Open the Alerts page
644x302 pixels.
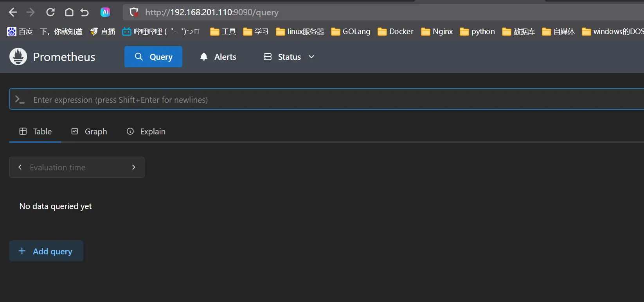[x=218, y=57]
